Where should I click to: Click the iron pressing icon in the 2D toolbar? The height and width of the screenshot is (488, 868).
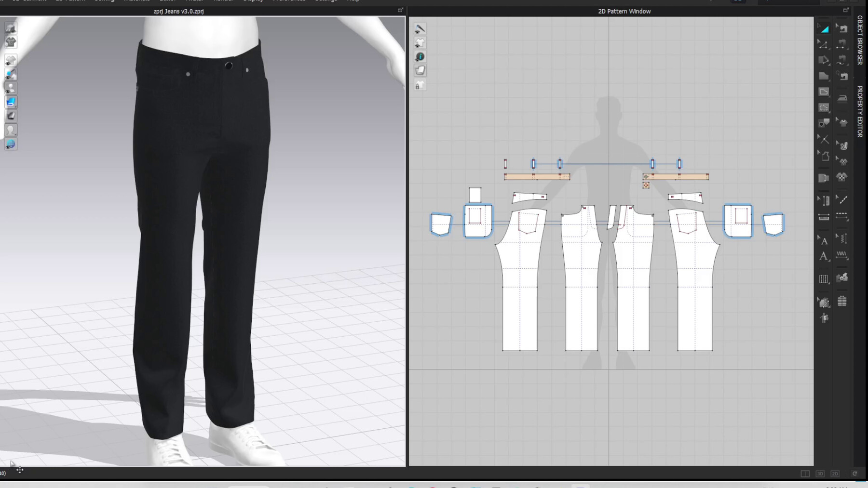point(842,97)
